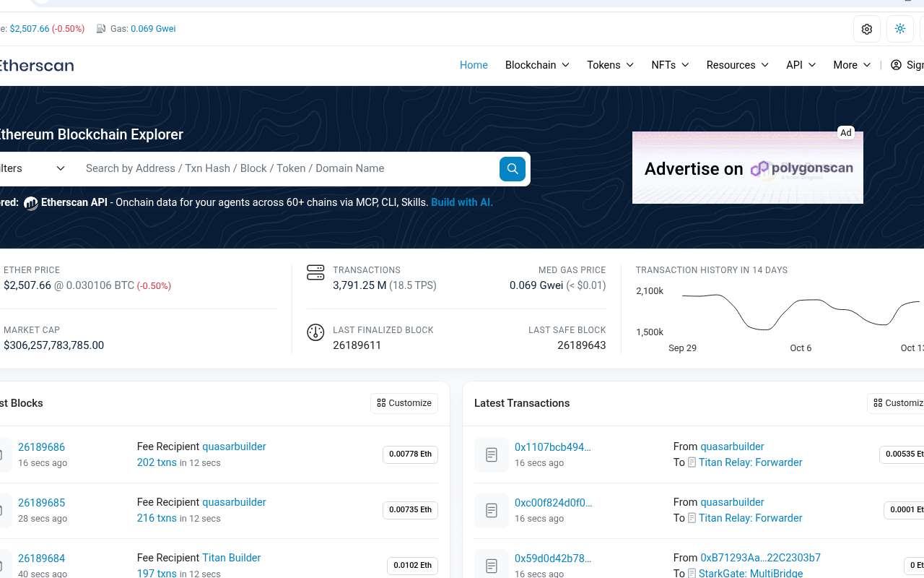Screen dimensions: 924x578
Task: Click Customize in Latest Transactions
Action: pyautogui.click(x=896, y=403)
